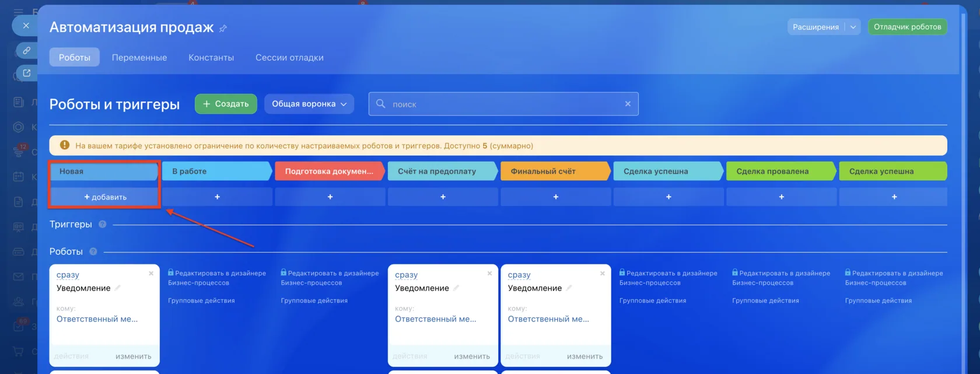980x374 pixels.
Task: Open the Отладчик роботов debugger
Action: [908, 27]
